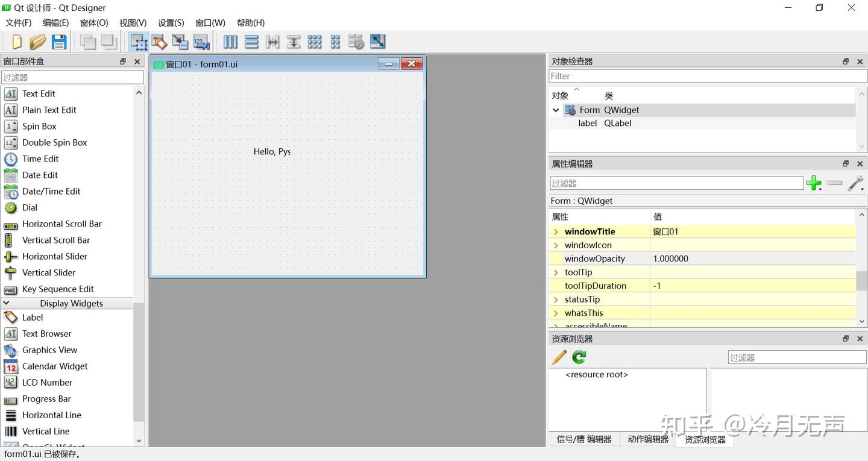868x461 pixels.
Task: Create a new form with the blank page icon
Action: point(16,42)
